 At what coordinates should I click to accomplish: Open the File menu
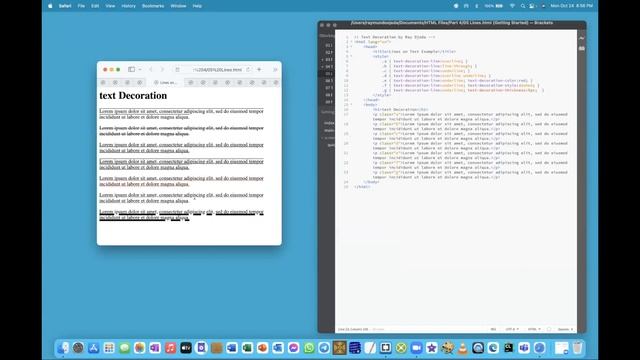click(x=81, y=6)
